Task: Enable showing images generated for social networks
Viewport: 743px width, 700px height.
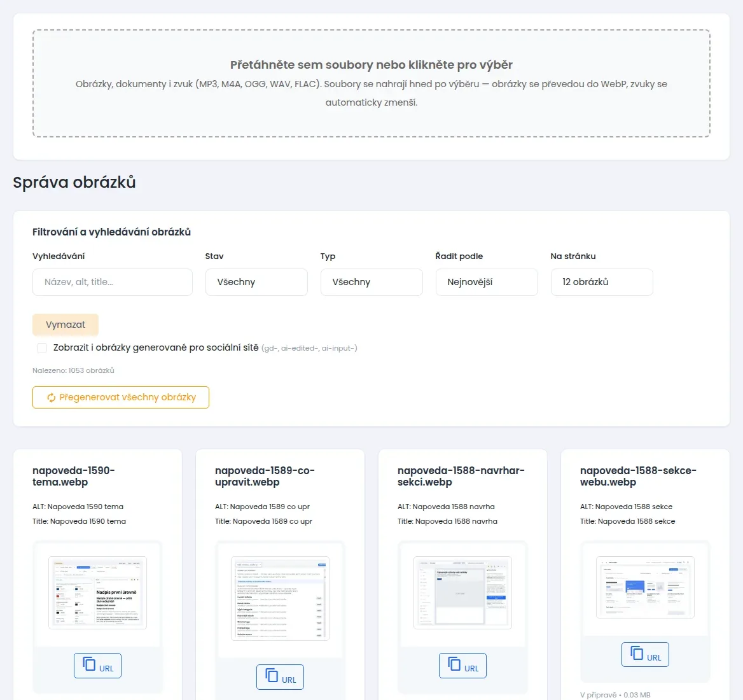Action: coord(42,348)
